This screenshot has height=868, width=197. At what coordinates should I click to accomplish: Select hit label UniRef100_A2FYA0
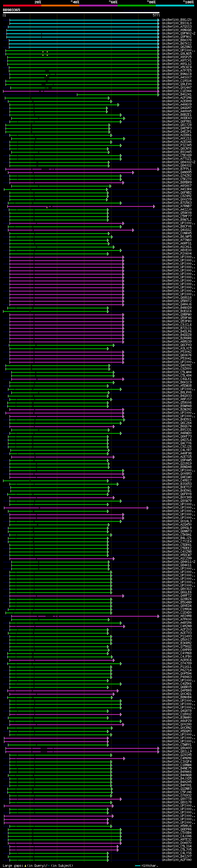click(x=177, y=860)
